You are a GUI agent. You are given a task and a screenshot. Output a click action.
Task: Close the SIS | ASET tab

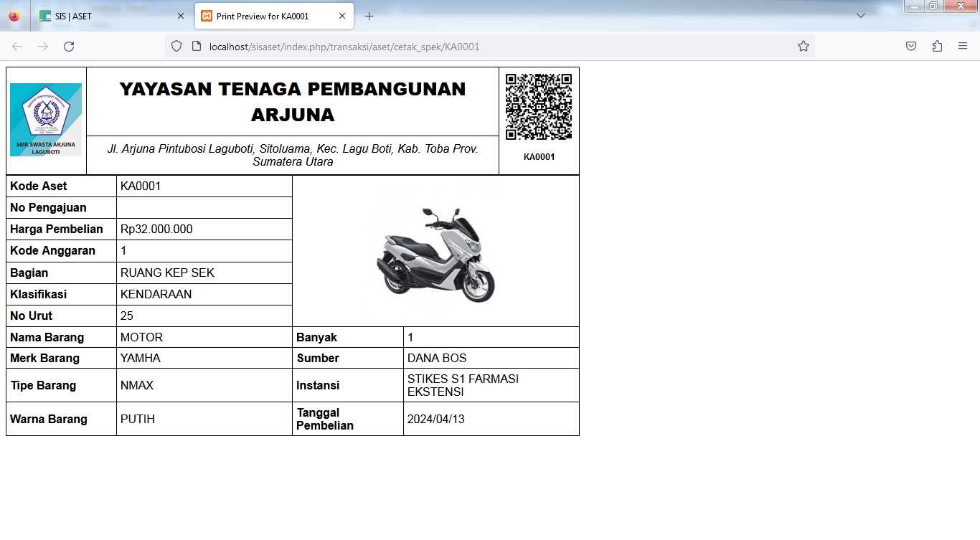[x=181, y=16]
